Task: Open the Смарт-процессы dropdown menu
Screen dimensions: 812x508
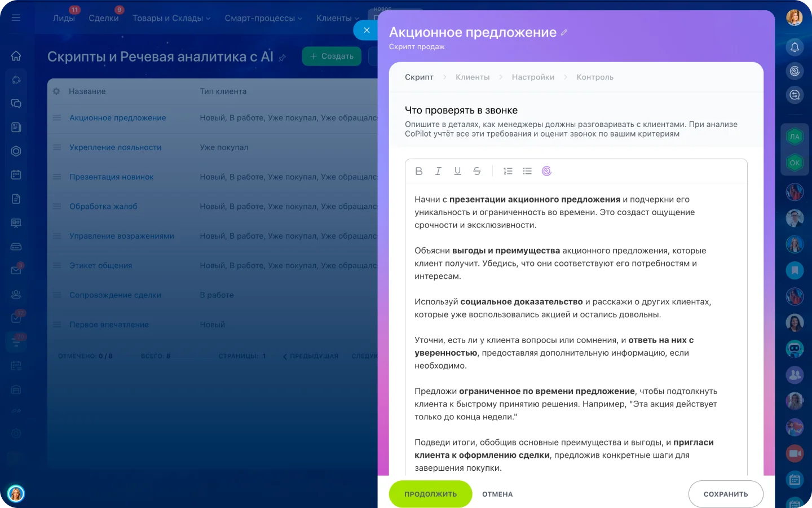Action: point(263,18)
